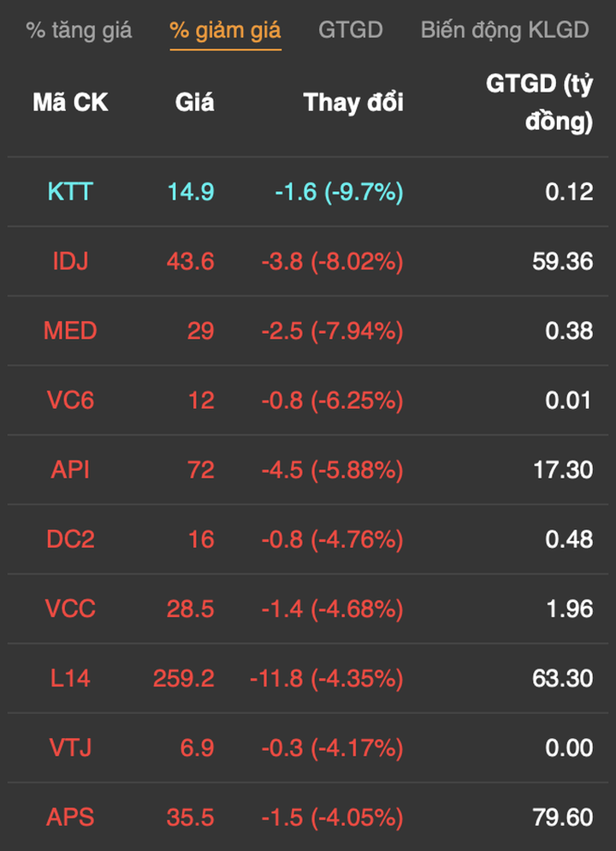Open the DC2 ticker link

click(70, 539)
